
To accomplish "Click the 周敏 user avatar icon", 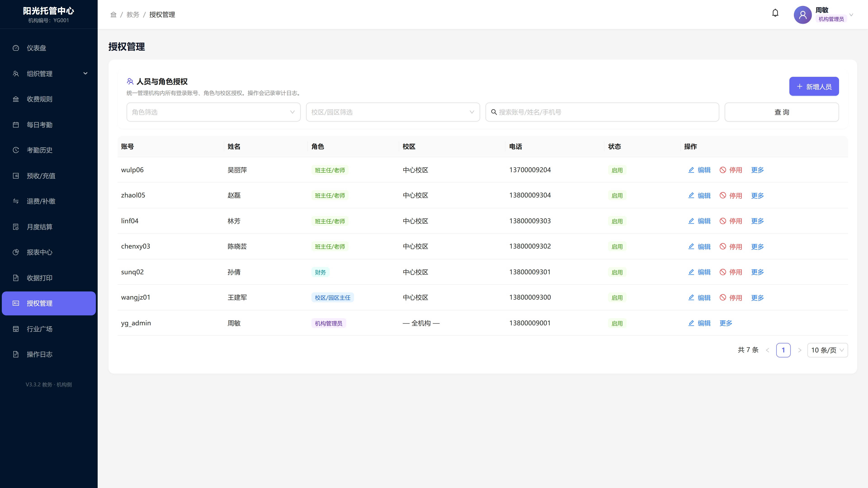I will coord(803,14).
